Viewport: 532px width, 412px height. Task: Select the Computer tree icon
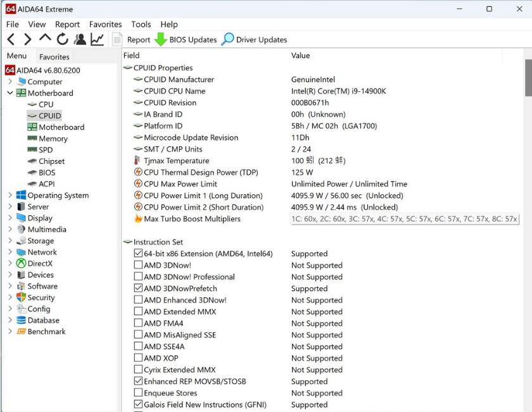coord(22,82)
